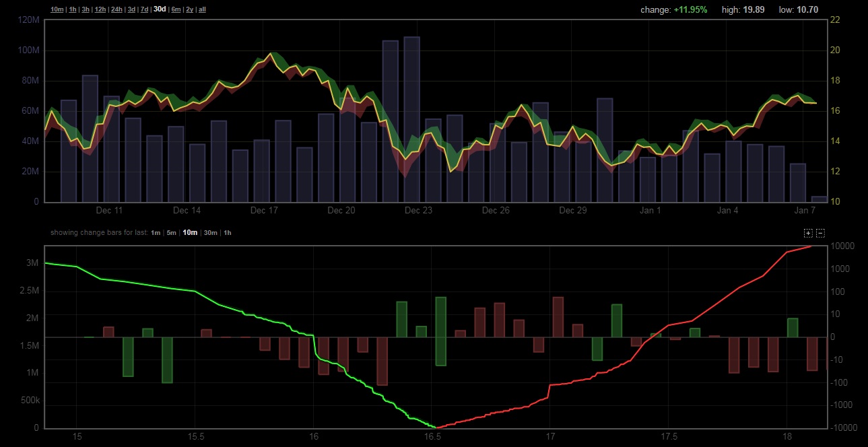Image resolution: width=868 pixels, height=447 pixels.
Task: Select the 3d time range
Action: [131, 9]
